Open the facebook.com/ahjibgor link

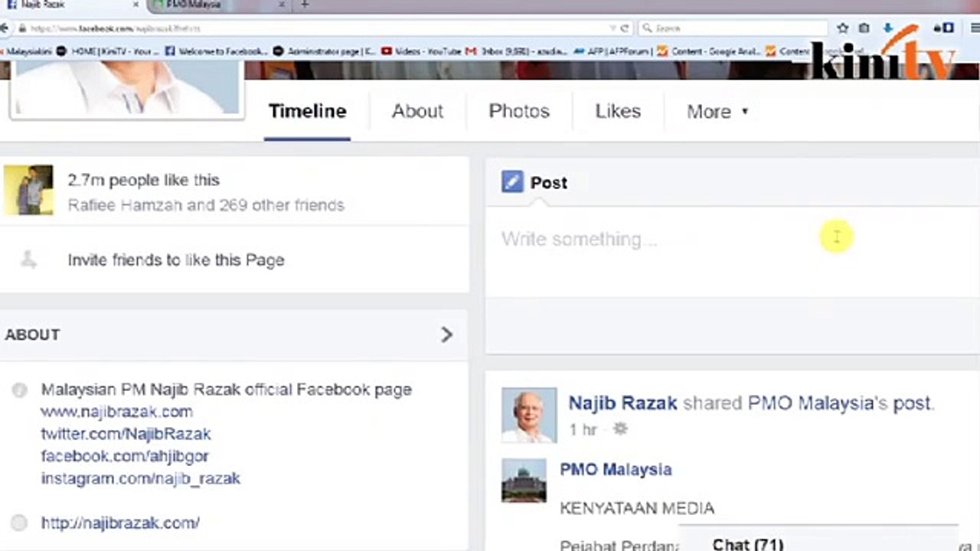click(125, 456)
